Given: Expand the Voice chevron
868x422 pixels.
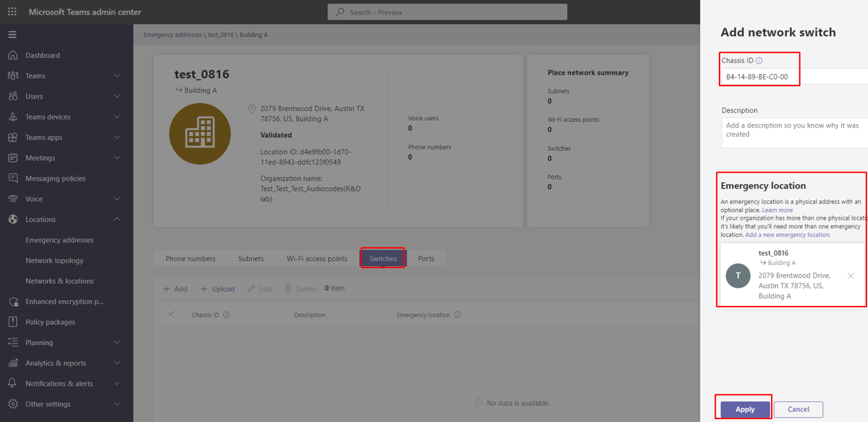Looking at the screenshot, I should (x=117, y=199).
